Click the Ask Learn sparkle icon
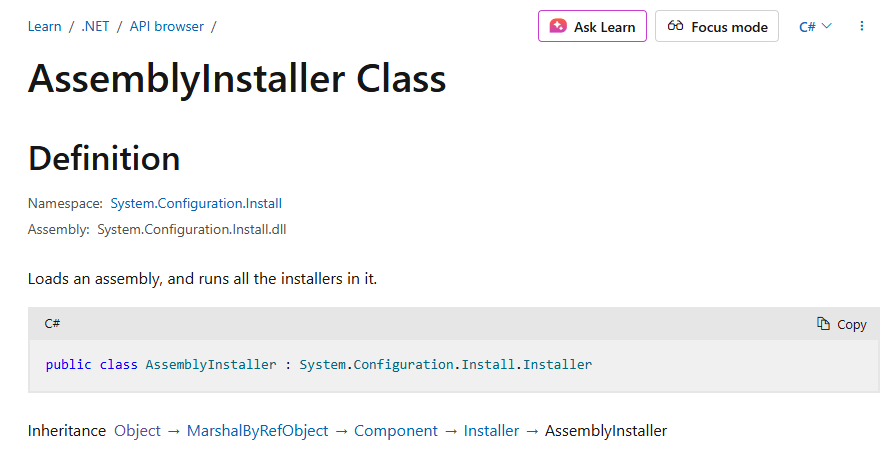Viewport: 892px width, 458px height. point(558,26)
